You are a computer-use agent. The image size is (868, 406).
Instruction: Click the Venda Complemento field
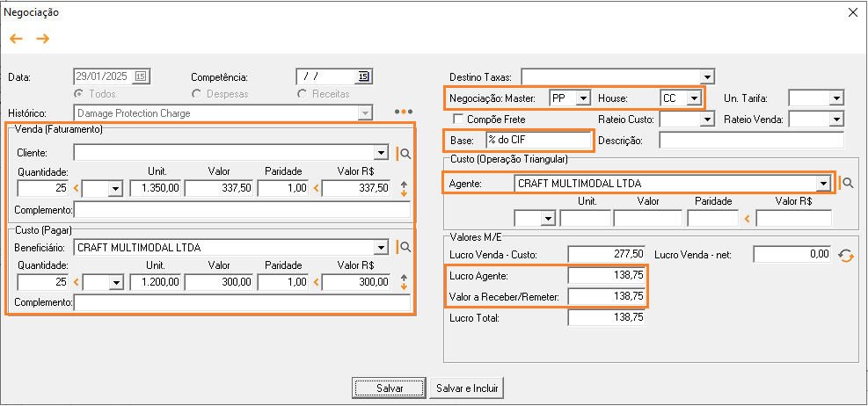(x=243, y=210)
